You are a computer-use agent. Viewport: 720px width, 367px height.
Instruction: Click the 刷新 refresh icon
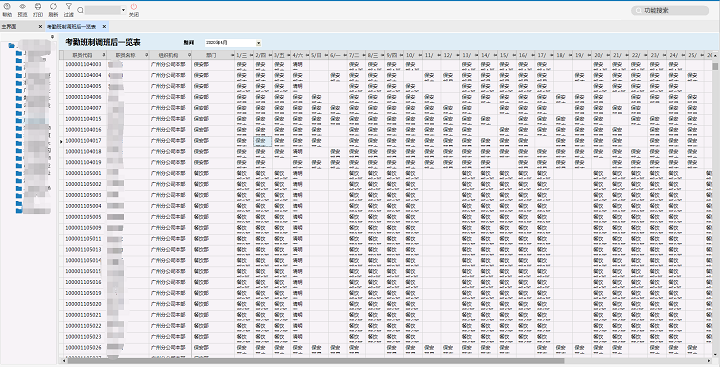[53, 7]
